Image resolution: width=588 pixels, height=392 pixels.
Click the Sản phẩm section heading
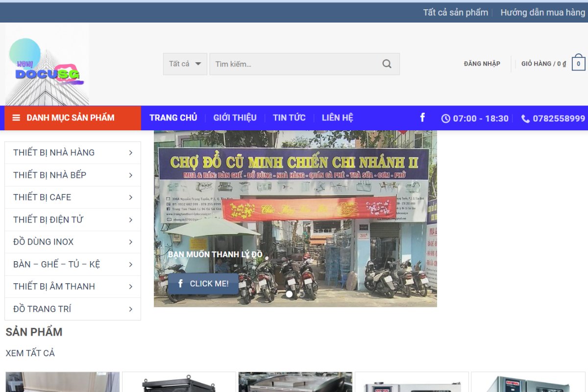34,332
